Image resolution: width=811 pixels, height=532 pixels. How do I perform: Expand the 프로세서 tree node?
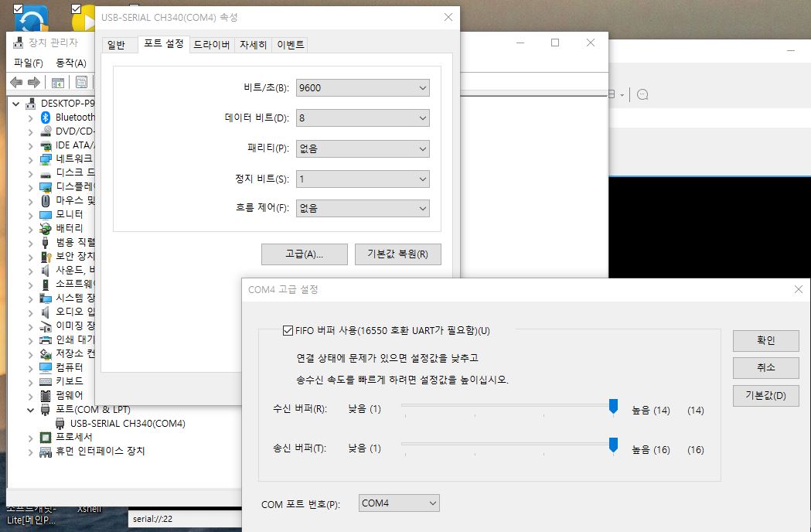click(30, 438)
